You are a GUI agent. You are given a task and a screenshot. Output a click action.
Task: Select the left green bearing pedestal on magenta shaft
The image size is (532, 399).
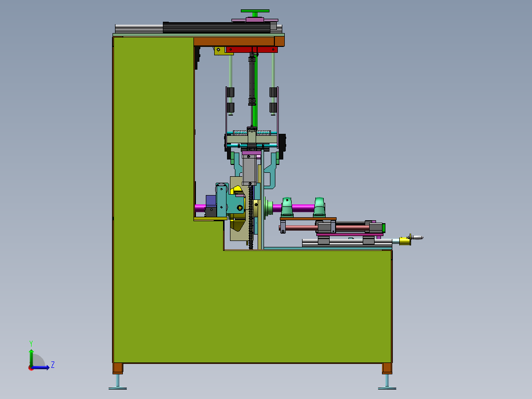[287, 207]
